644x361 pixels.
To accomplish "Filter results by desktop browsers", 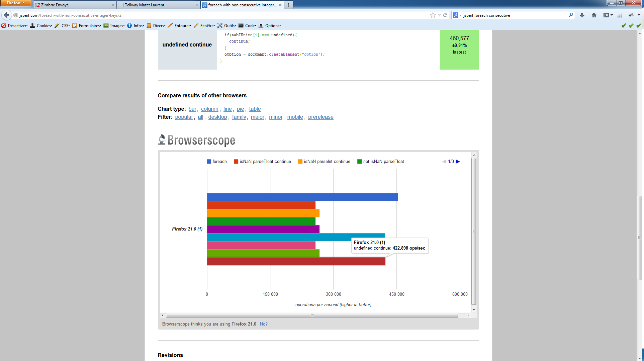I will (217, 117).
